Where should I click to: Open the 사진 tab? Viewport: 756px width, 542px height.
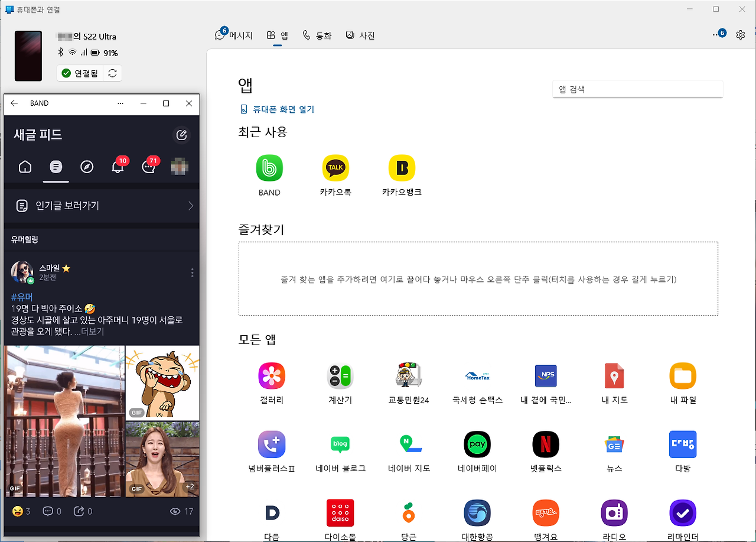tap(360, 35)
